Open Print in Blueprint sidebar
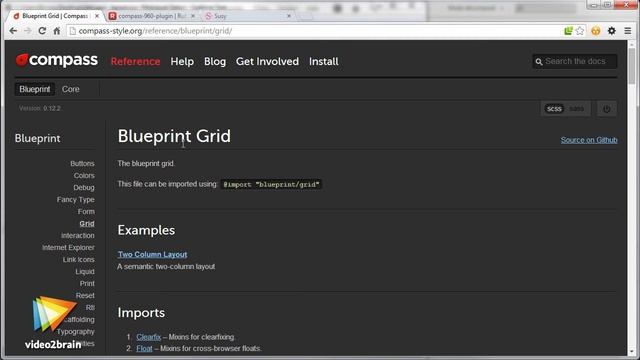 point(87,284)
